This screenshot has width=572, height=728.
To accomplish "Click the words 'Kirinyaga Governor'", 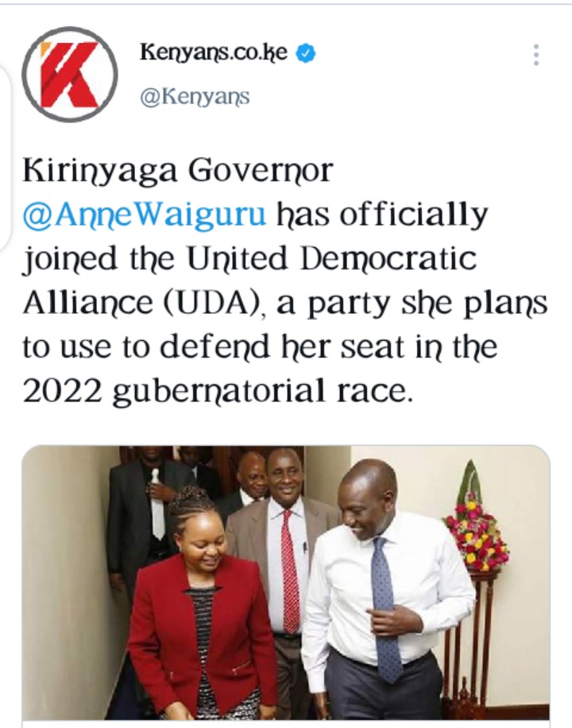I will 178,170.
